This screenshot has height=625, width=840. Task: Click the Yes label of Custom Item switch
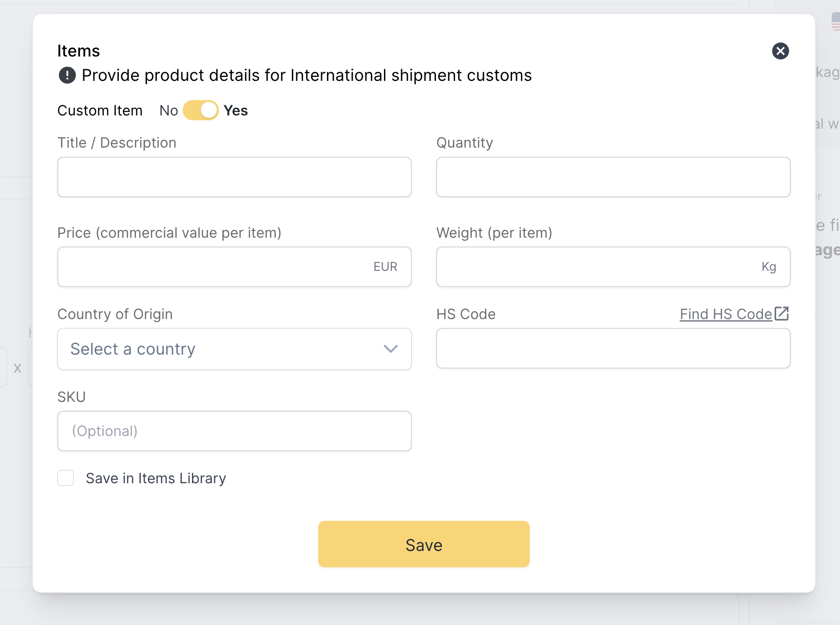point(235,110)
